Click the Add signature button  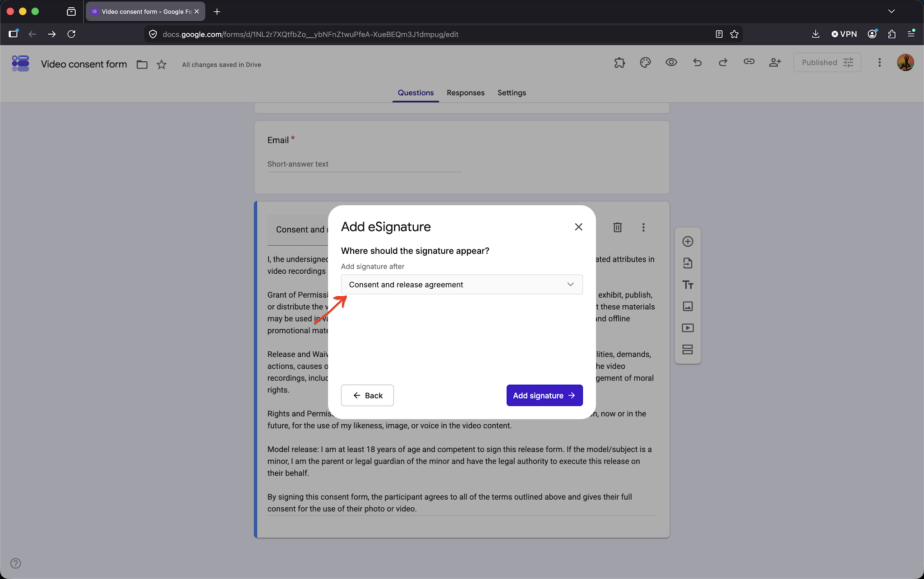click(x=545, y=395)
